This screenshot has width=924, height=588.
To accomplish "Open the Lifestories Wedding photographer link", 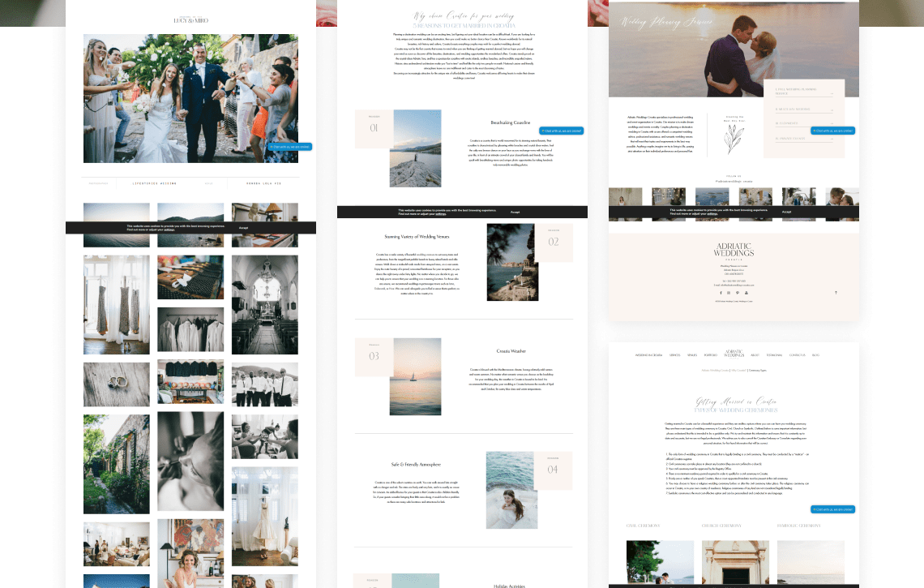I will point(154,183).
